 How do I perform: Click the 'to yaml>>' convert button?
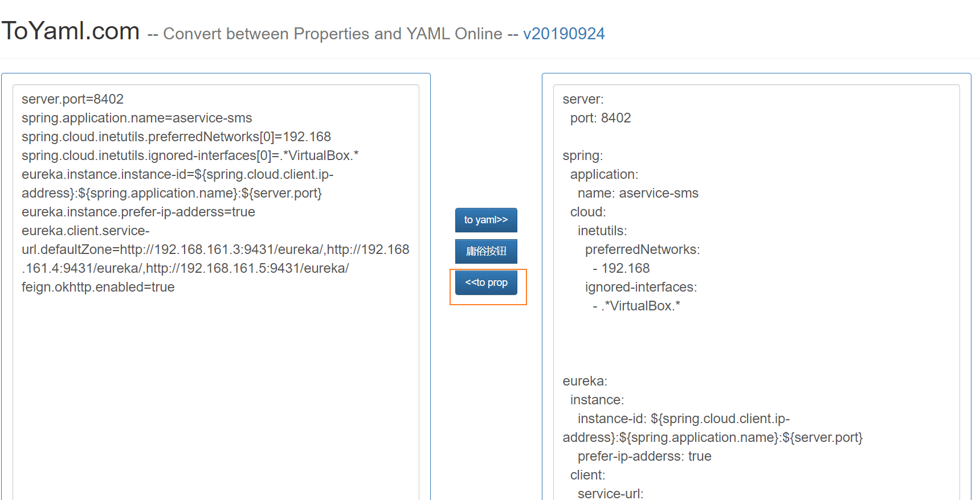(485, 220)
